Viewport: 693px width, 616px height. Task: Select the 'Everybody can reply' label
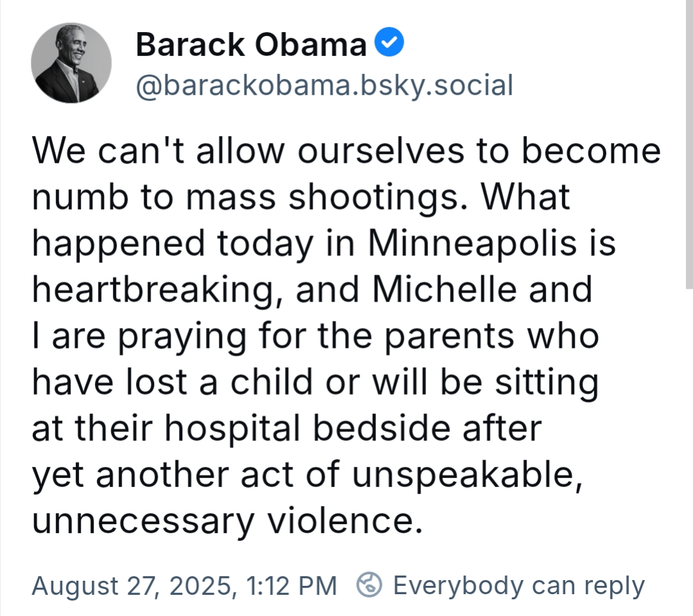519,585
